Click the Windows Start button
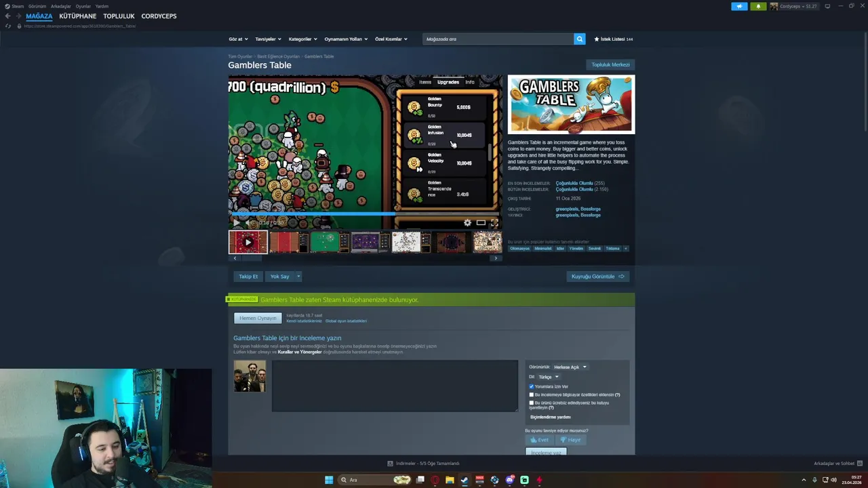 click(329, 480)
